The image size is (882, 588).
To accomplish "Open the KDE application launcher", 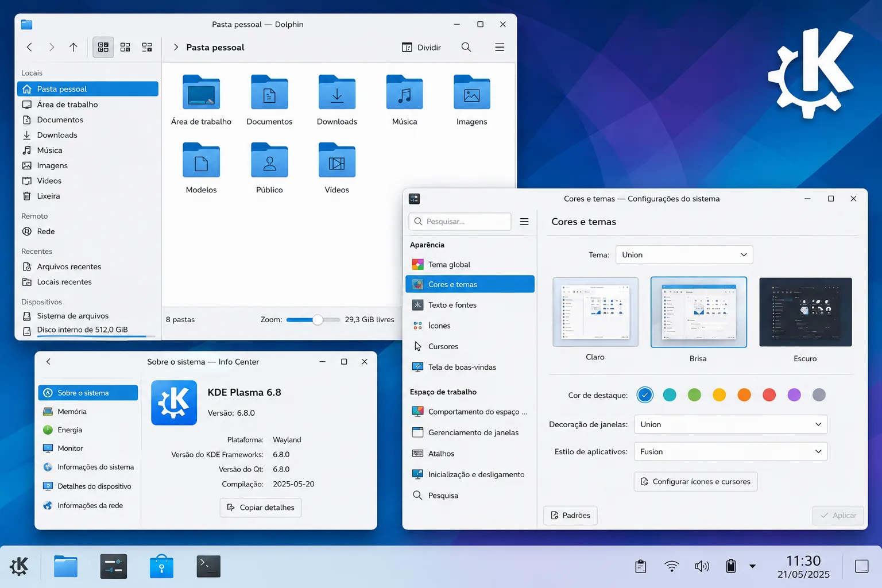I will tap(19, 566).
